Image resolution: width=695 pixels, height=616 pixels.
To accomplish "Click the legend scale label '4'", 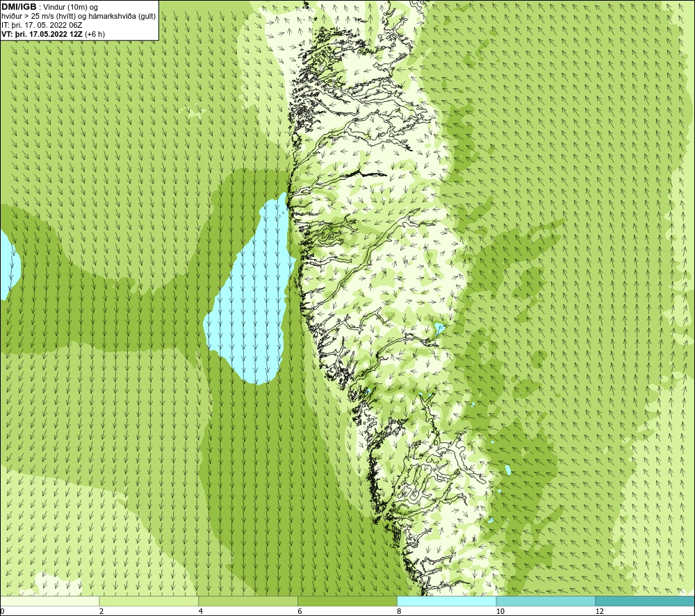I will [201, 611].
